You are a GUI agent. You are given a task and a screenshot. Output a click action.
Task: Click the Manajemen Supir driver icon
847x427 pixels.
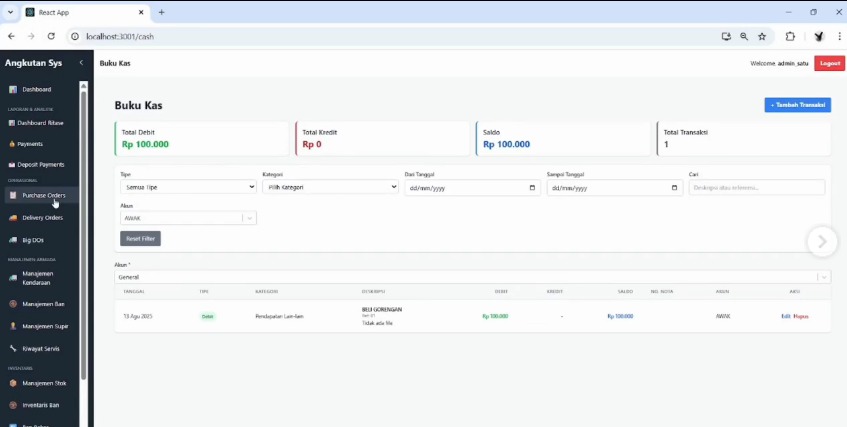[x=13, y=326]
